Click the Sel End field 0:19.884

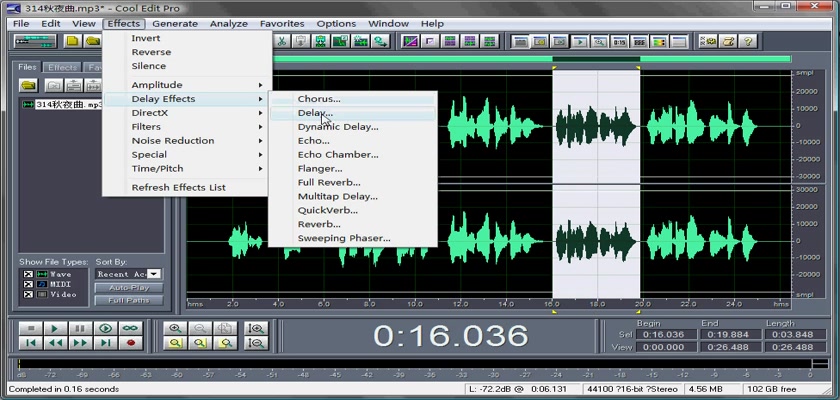click(731, 334)
